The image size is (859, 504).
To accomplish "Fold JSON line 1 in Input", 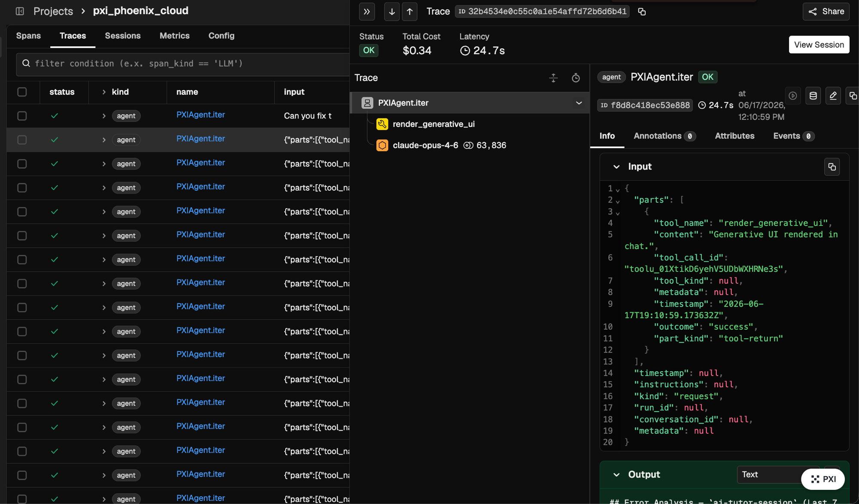I will pyautogui.click(x=618, y=190).
